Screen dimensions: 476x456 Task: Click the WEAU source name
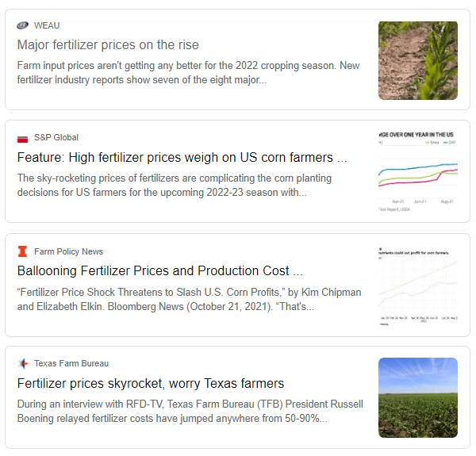[47, 25]
